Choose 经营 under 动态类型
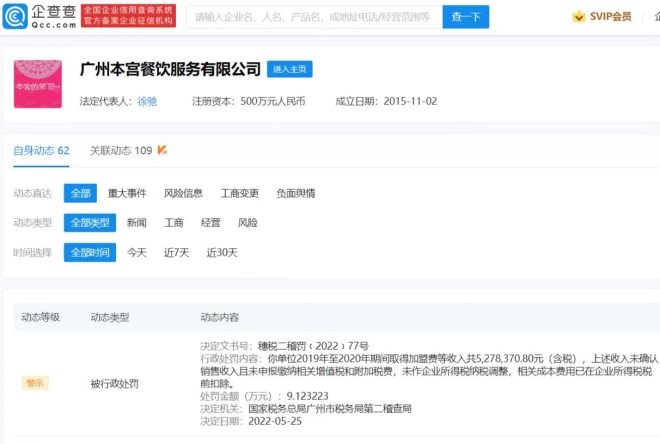 click(211, 223)
